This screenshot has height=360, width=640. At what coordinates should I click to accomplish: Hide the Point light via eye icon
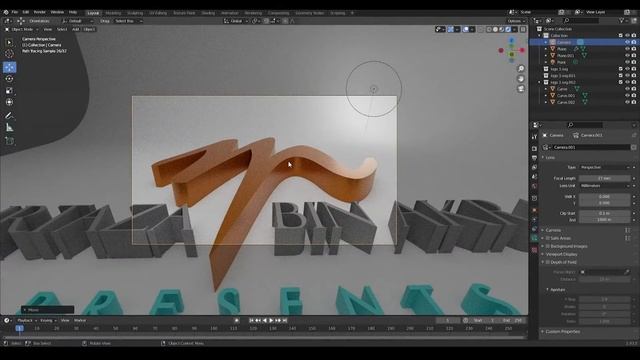coord(627,62)
